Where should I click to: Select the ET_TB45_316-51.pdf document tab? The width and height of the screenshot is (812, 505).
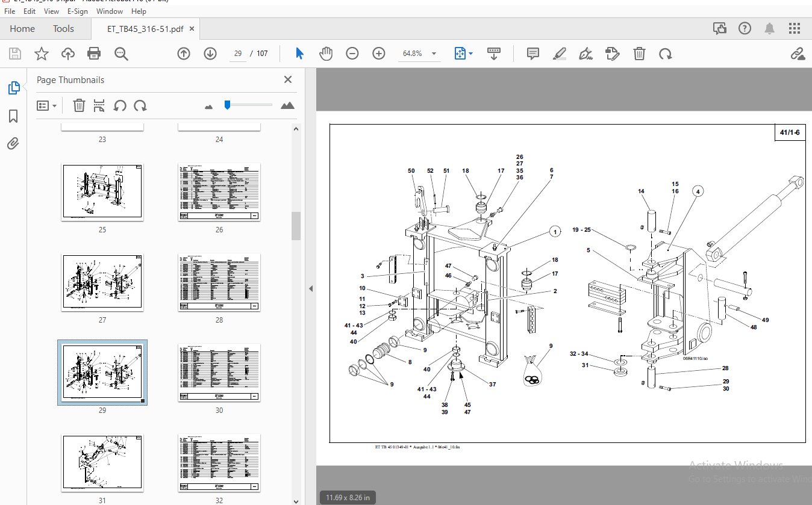pyautogui.click(x=145, y=29)
